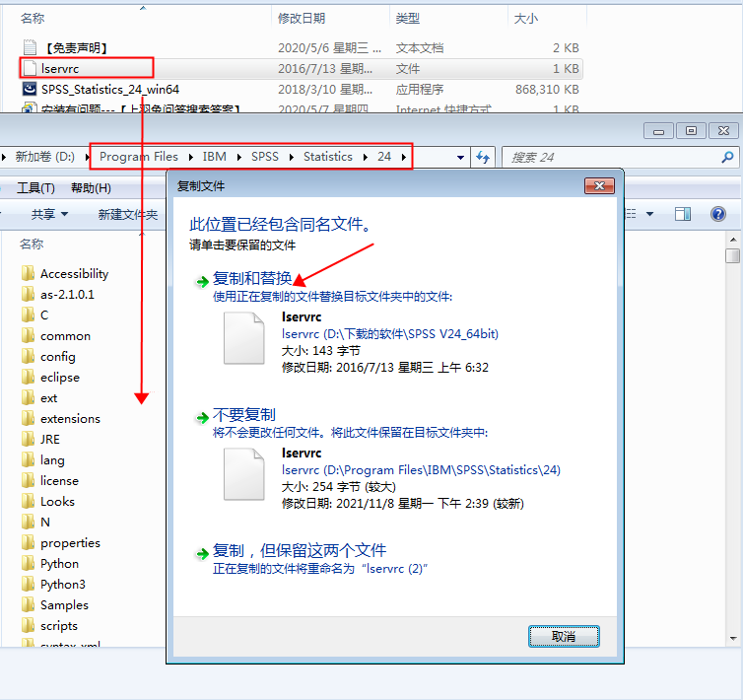Choose 不要复制 option
Image resolution: width=743 pixels, height=700 pixels.
(244, 414)
